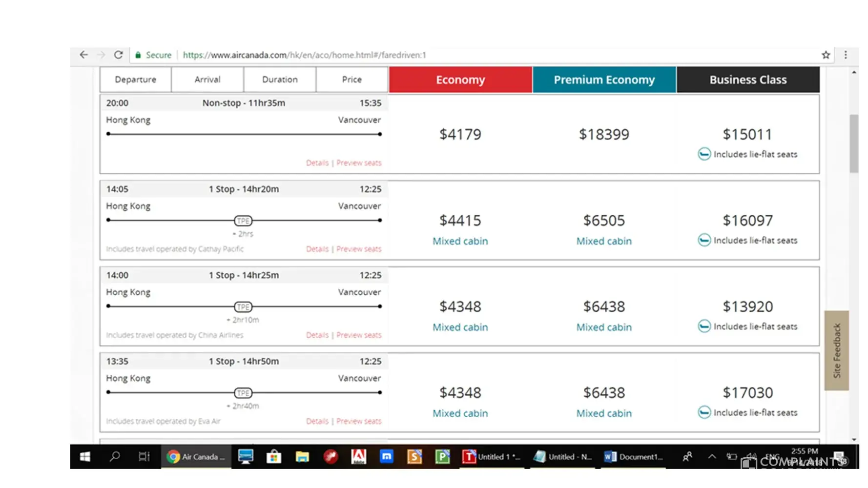Click lie-flat seat icon under $17030
868x488 pixels.
[704, 412]
